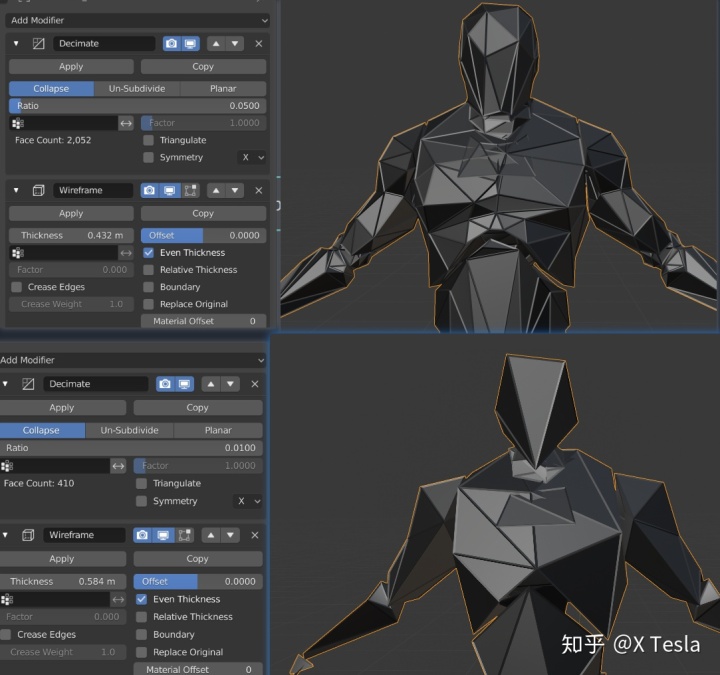The image size is (720, 675).
Task: Move top Decimate modifier down in stack
Action: (235, 44)
